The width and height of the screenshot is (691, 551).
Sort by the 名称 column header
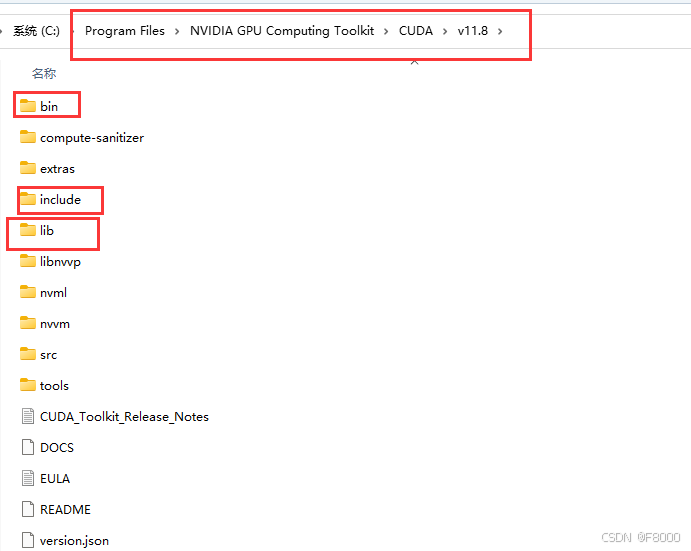pos(44,73)
